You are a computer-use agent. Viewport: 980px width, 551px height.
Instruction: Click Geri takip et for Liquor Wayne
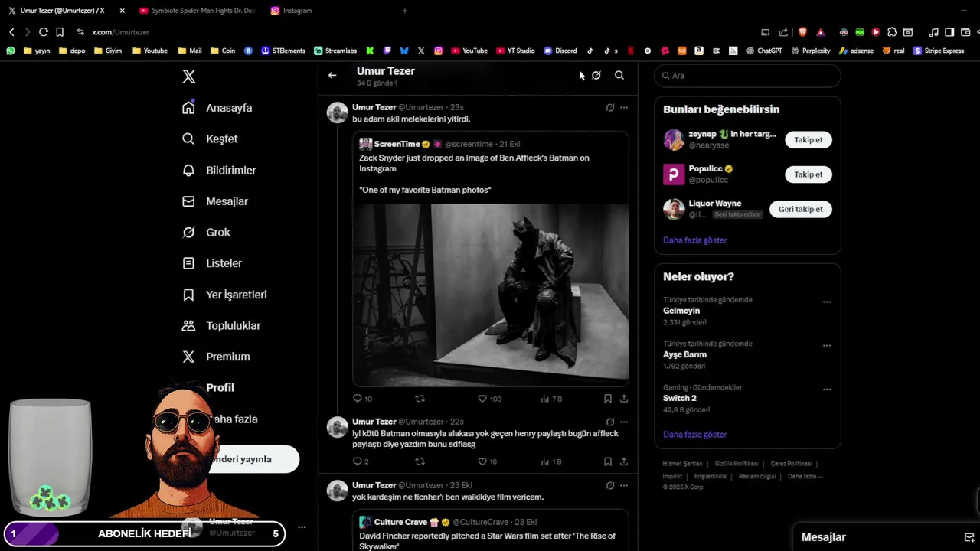(801, 209)
